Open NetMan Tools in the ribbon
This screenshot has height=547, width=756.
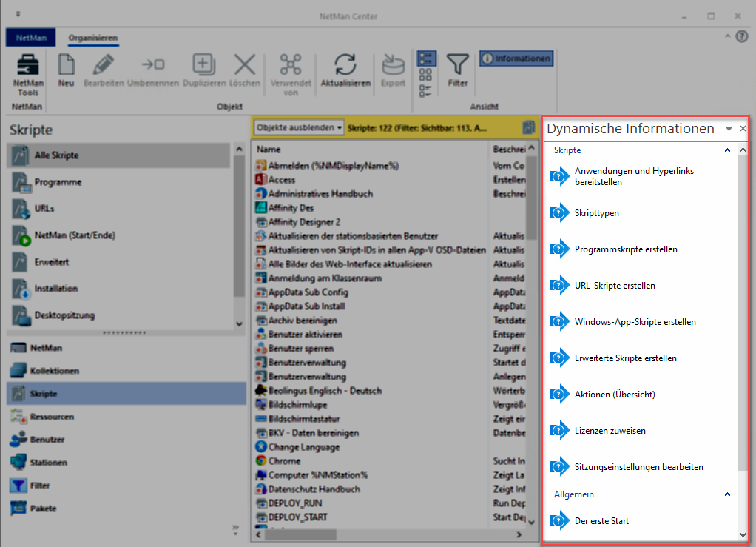(28, 74)
